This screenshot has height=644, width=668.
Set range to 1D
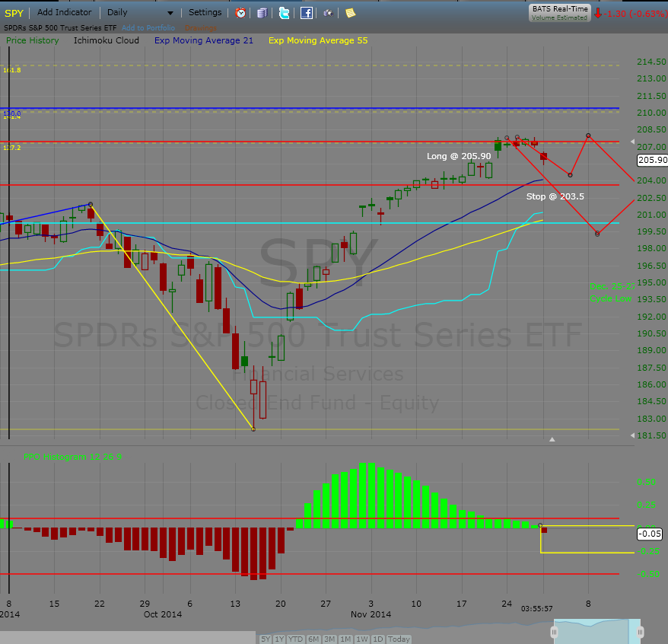378,639
